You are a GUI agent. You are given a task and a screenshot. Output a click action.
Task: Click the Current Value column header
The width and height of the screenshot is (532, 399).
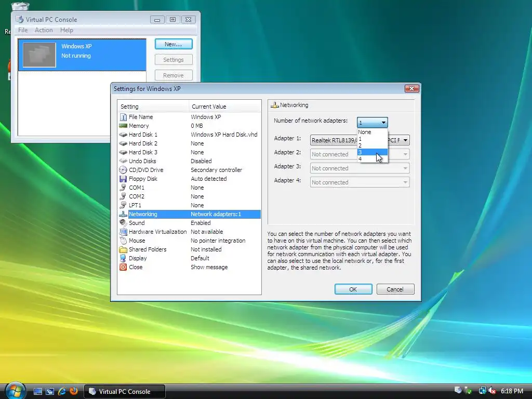pyautogui.click(x=224, y=107)
